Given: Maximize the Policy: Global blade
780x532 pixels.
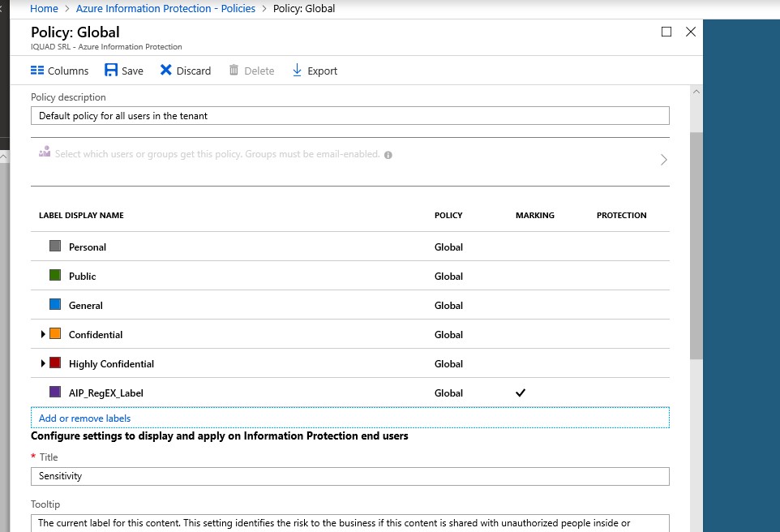Looking at the screenshot, I should click(666, 32).
